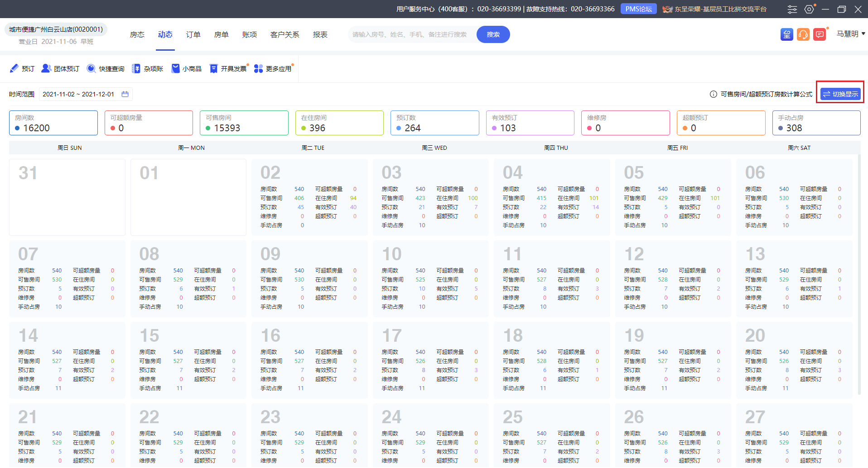
Task: Open the 账项 tab
Action: click(250, 34)
